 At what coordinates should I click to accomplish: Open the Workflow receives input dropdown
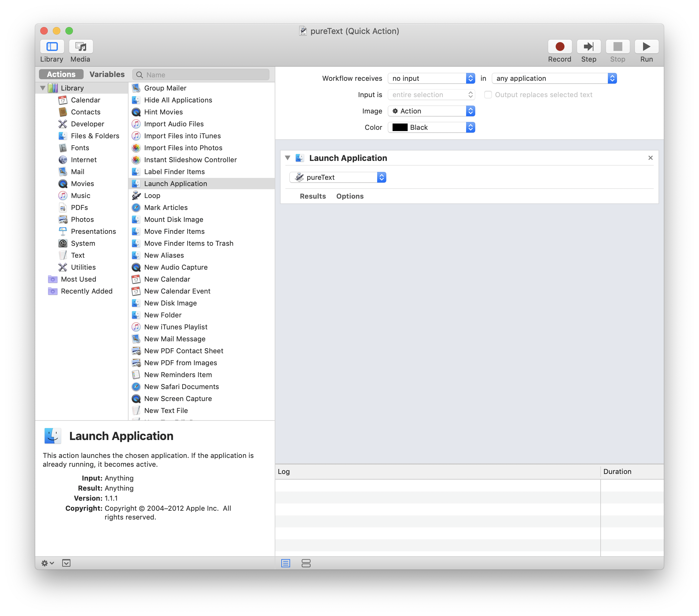(x=431, y=78)
